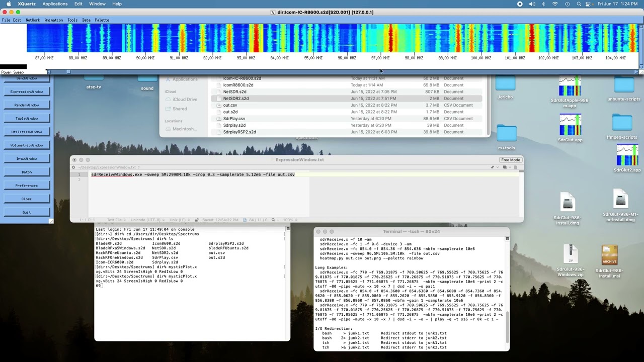Open the Window menu in the menu bar
Viewport: 644px width, 362px height.
[97, 4]
